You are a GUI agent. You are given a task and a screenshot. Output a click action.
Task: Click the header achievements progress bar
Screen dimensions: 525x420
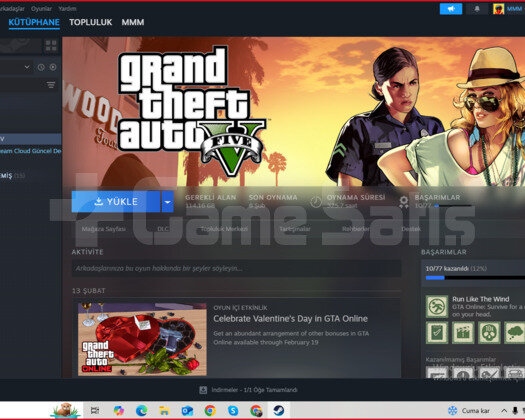tap(453, 206)
